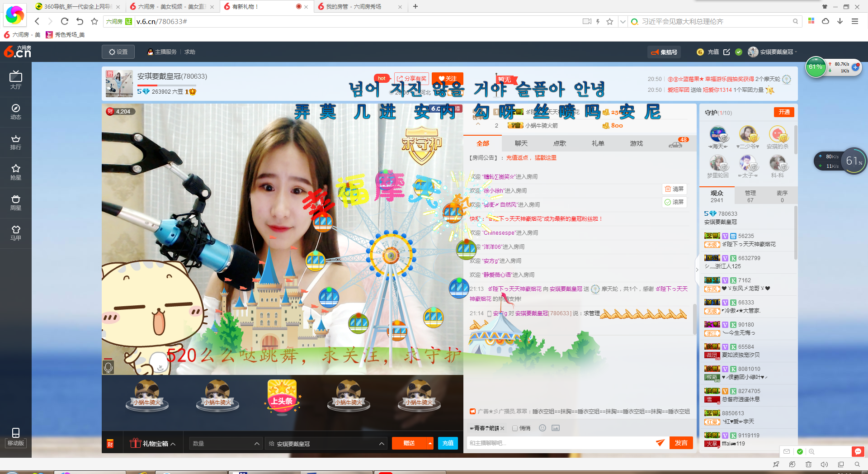The width and height of the screenshot is (868, 474).
Task: Select the 管理 67 audience tab
Action: pos(750,196)
